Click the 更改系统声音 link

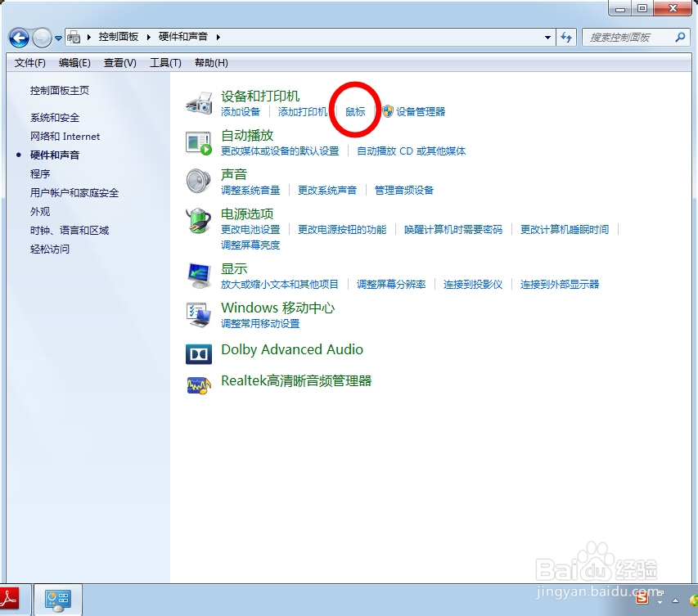327,190
